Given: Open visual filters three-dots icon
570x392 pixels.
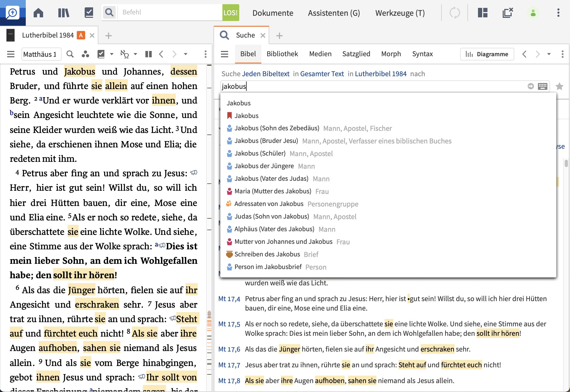Looking at the screenshot, I should click(85, 54).
